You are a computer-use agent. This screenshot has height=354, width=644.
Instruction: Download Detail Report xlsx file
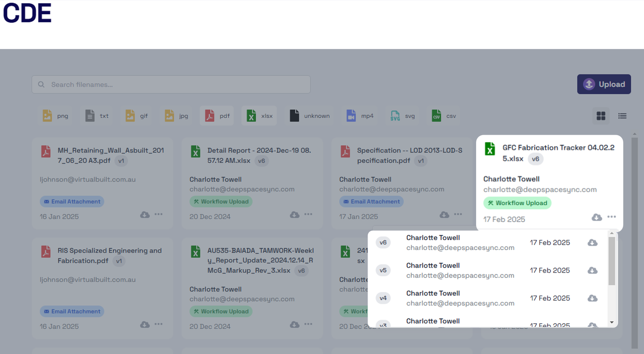294,215
